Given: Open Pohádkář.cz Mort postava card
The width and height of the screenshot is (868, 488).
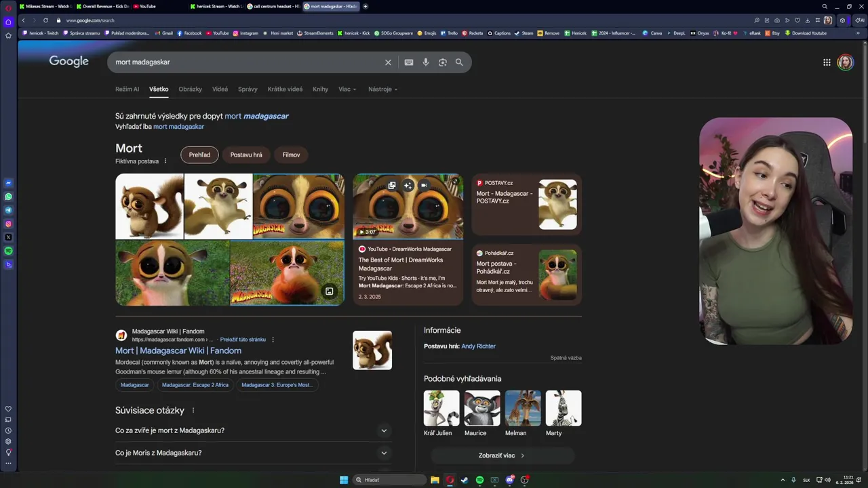Looking at the screenshot, I should tap(527, 274).
